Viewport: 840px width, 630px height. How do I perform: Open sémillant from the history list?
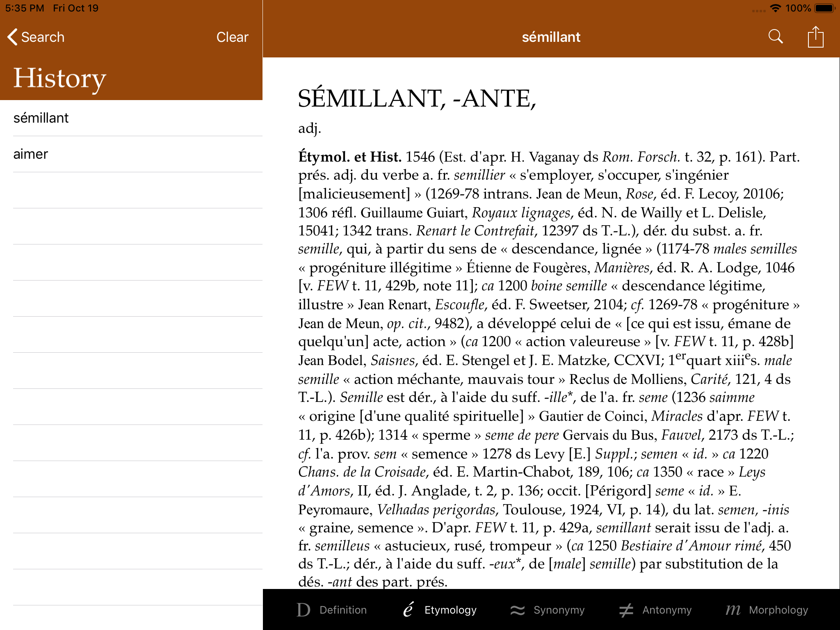41,118
